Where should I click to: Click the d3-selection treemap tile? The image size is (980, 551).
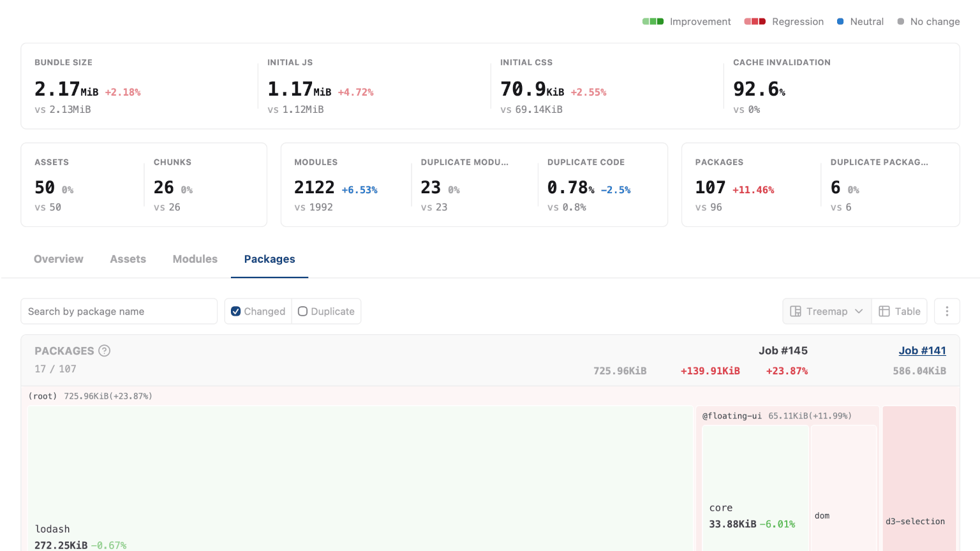(919, 478)
